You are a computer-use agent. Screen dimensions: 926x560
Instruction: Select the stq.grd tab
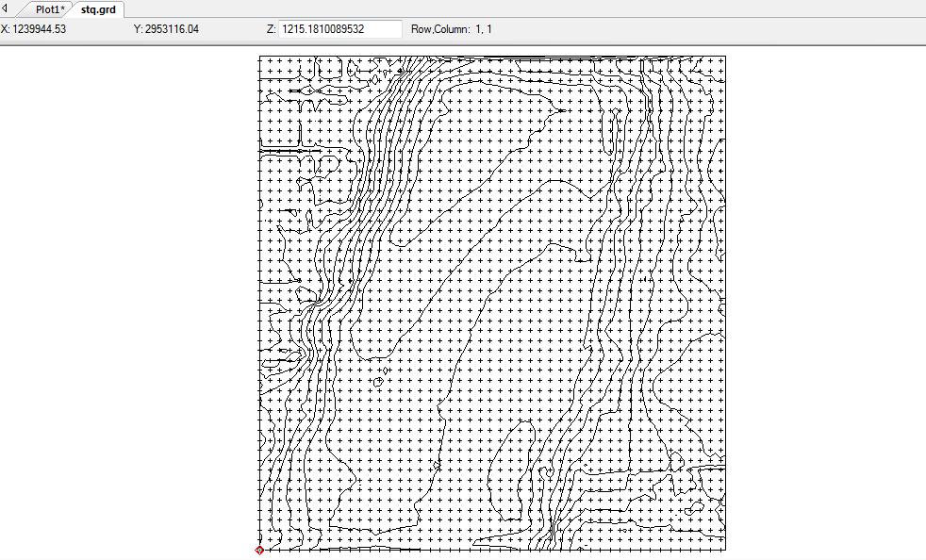point(98,9)
